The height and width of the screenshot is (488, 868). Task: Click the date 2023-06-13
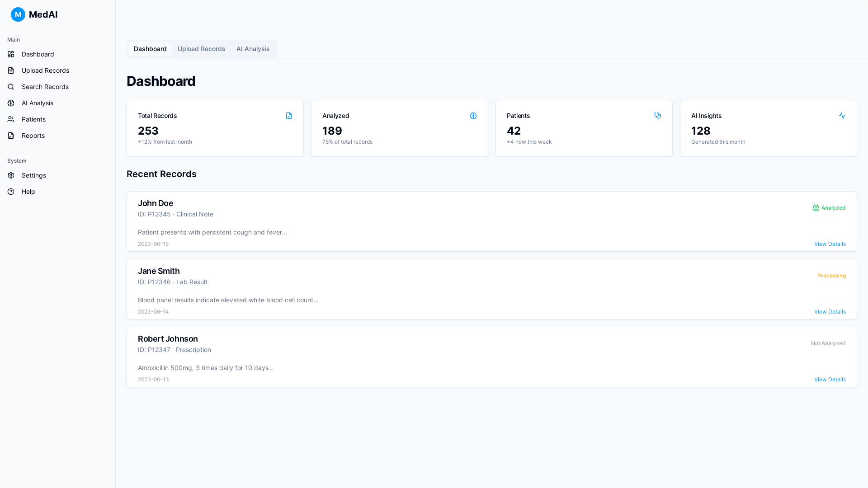coord(153,380)
